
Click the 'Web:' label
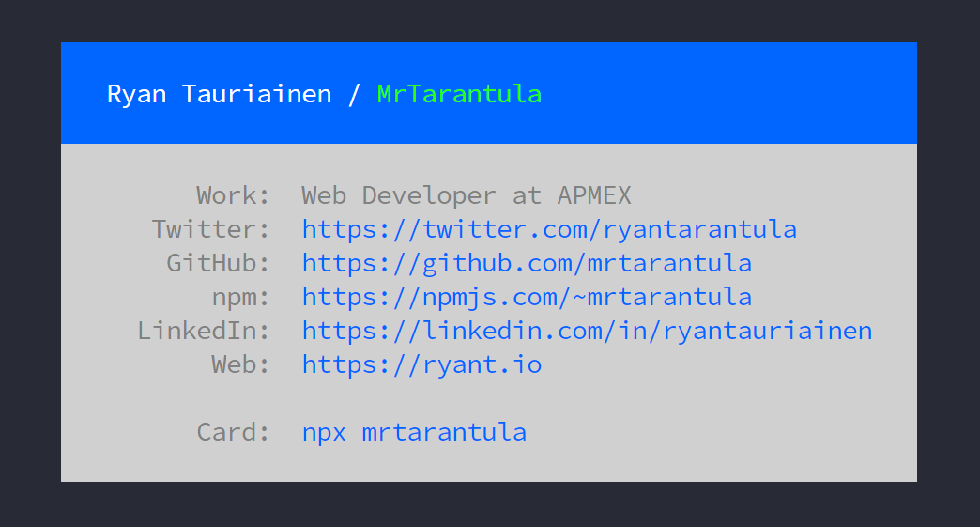240,364
